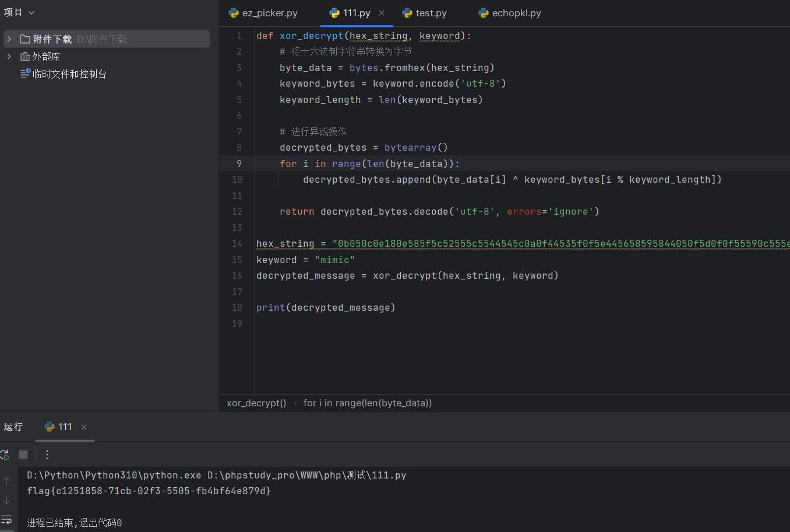Click the for loop breadcrumb item

(367, 403)
